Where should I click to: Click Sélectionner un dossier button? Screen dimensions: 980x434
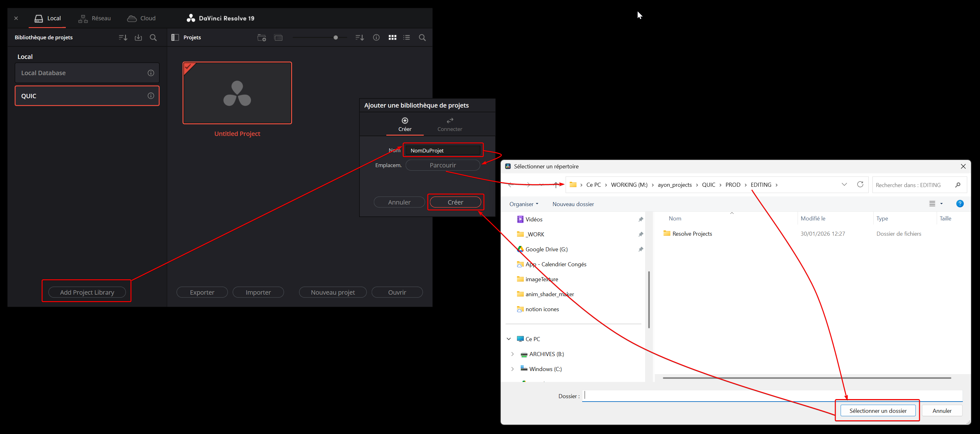click(x=878, y=411)
